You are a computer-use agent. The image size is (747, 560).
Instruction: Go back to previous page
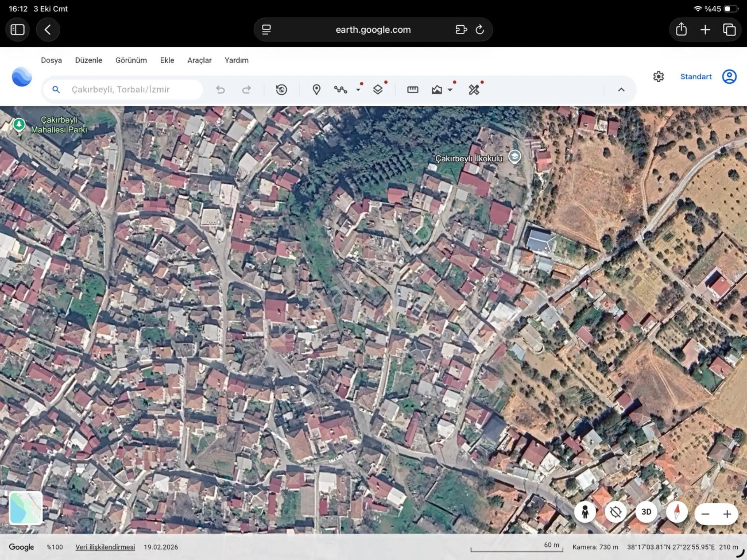[x=48, y=30]
